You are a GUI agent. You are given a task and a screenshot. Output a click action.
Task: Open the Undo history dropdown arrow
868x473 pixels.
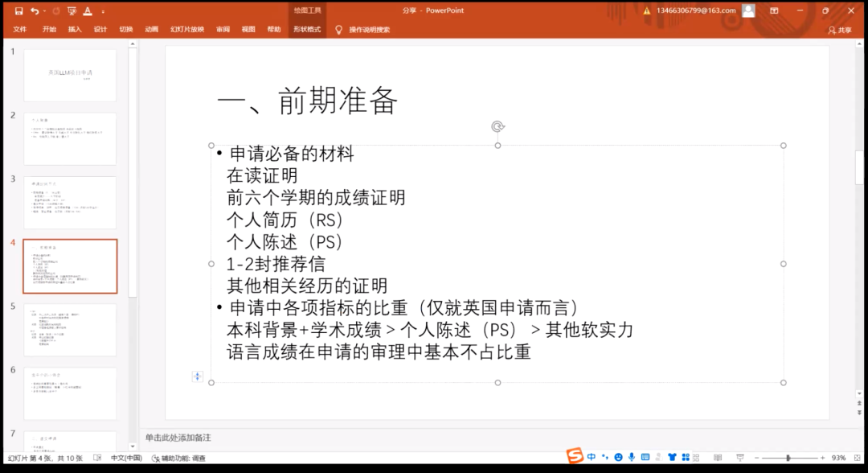click(x=43, y=10)
